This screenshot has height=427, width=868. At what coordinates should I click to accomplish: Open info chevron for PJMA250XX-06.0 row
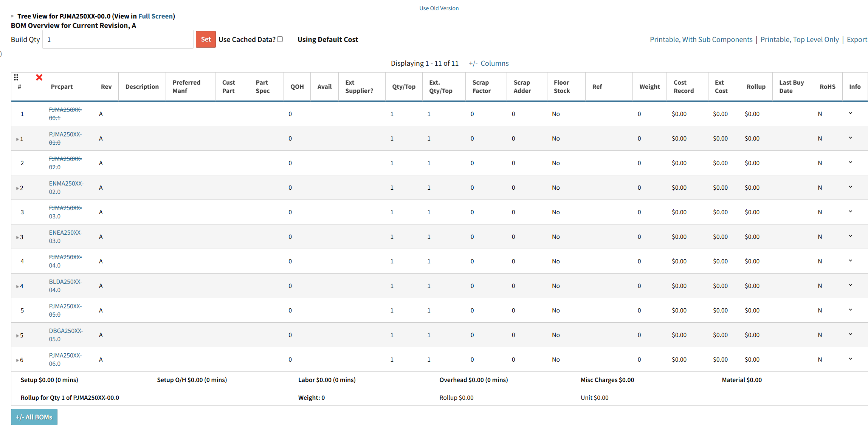[850, 359]
